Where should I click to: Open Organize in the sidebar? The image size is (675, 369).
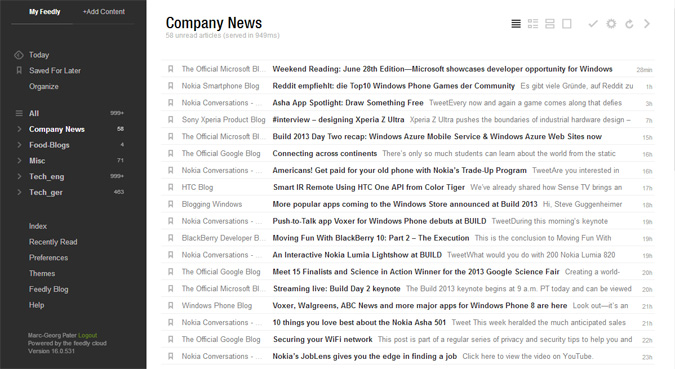pos(44,87)
